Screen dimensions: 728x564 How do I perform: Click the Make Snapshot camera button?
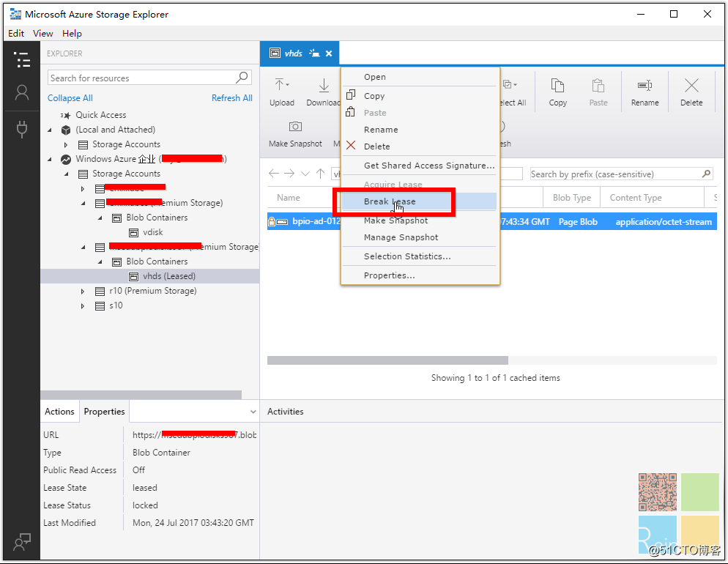[x=295, y=134]
